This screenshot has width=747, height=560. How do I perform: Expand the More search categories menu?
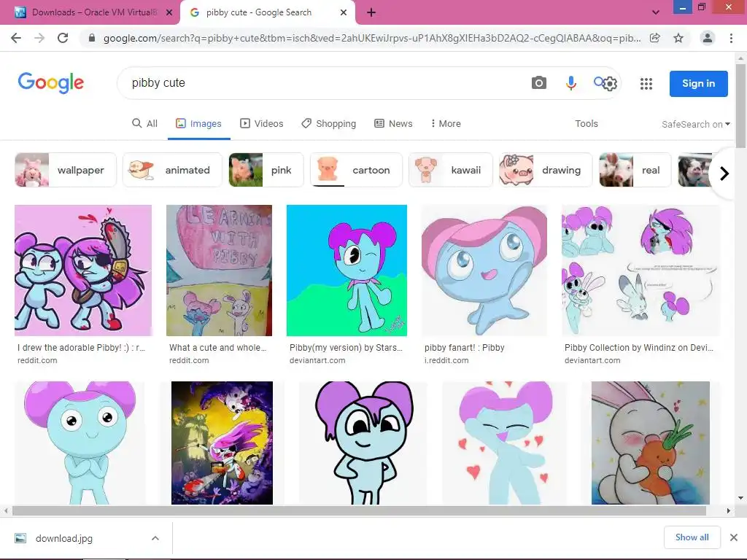pyautogui.click(x=446, y=124)
